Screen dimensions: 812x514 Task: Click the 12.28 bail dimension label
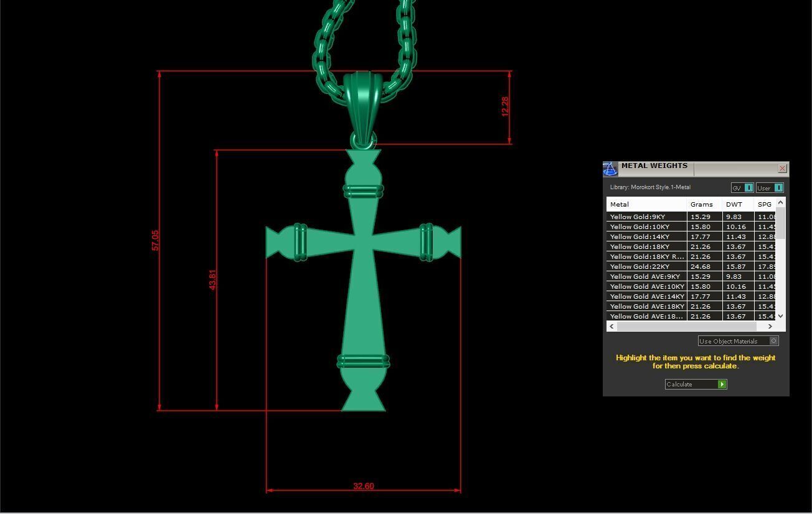click(x=505, y=106)
